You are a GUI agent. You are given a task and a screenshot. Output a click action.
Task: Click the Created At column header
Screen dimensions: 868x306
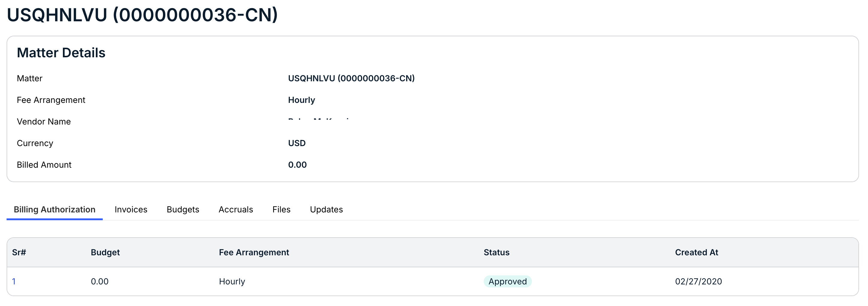click(x=696, y=252)
